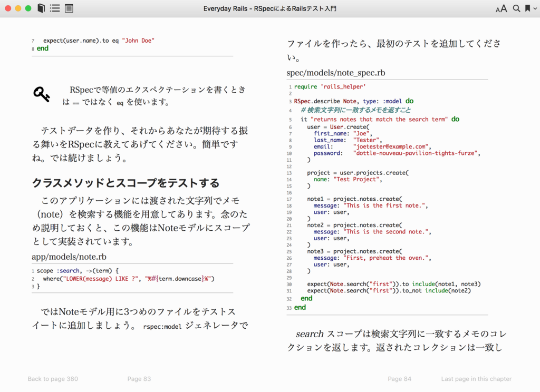This screenshot has height=392, width=540.
Task: Click the email joetester@example.com string
Action: [392, 146]
